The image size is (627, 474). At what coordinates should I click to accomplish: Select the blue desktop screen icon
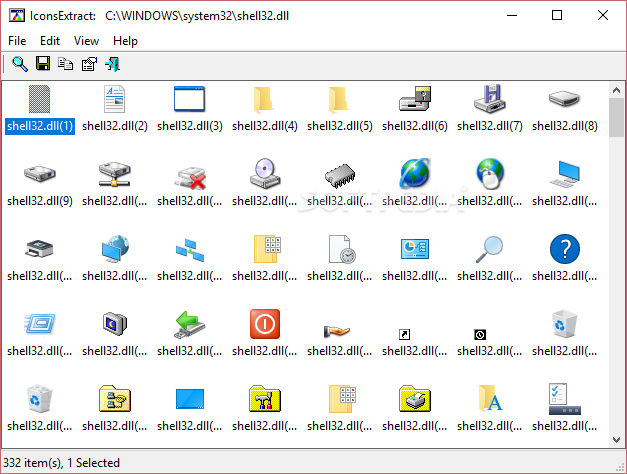coord(190,399)
